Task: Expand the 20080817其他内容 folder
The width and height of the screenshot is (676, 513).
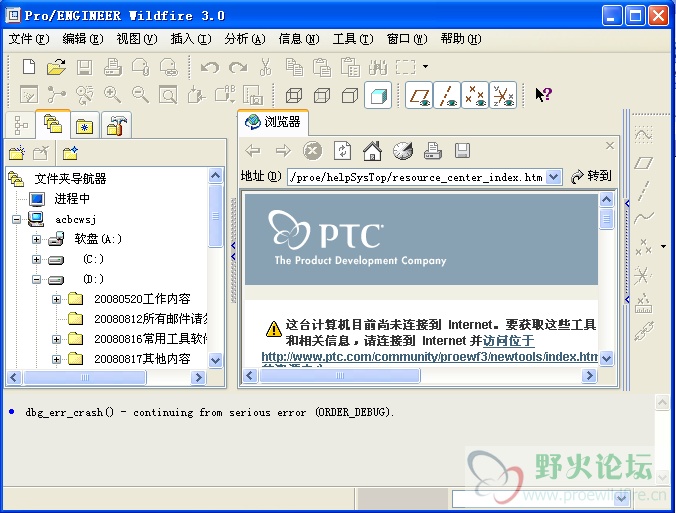Action: [56, 359]
